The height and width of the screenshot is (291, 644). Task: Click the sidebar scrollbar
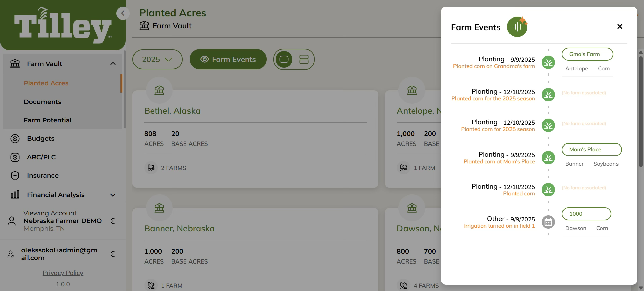(x=125, y=89)
